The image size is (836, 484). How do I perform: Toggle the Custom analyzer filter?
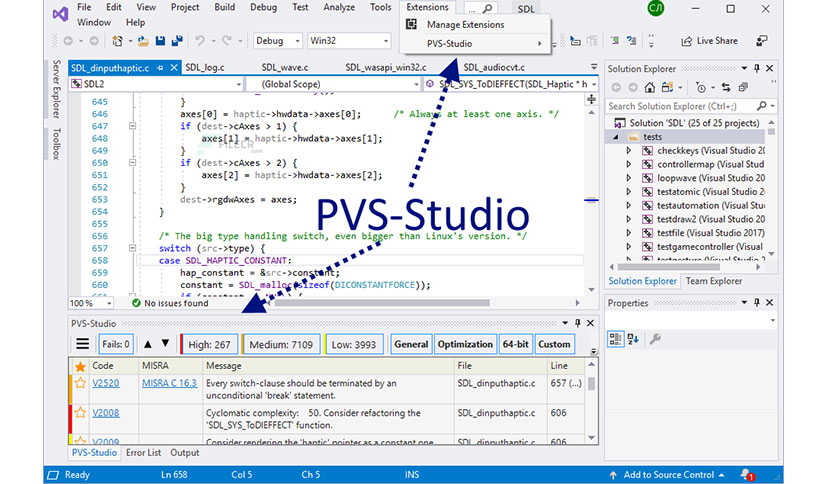tap(554, 344)
